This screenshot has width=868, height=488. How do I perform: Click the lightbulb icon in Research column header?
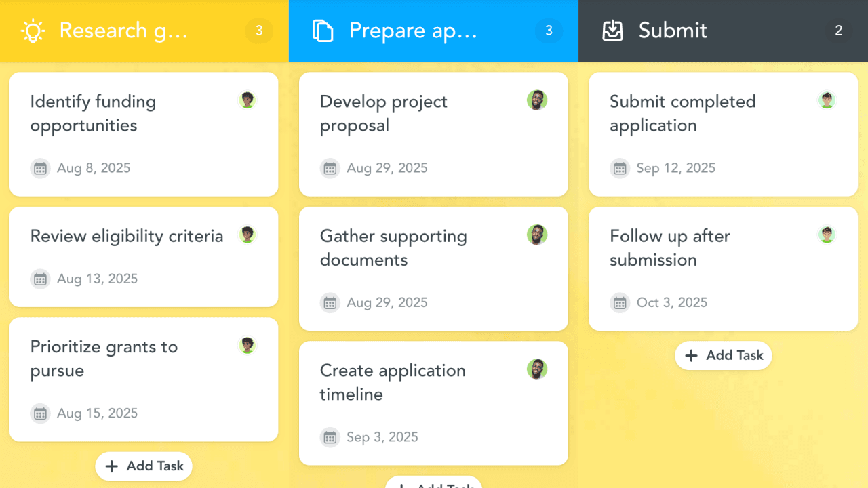pyautogui.click(x=33, y=30)
